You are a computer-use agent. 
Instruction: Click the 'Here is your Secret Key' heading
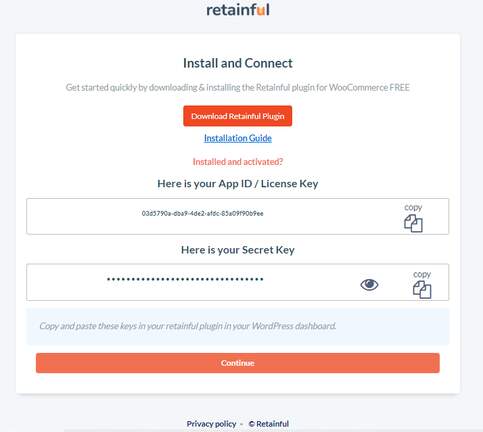(238, 250)
